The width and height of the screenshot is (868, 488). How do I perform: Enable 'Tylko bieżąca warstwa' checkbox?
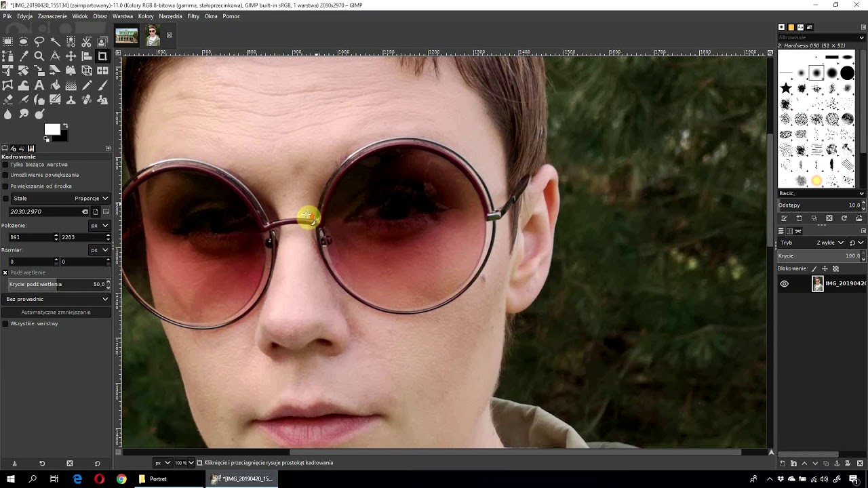[5, 165]
